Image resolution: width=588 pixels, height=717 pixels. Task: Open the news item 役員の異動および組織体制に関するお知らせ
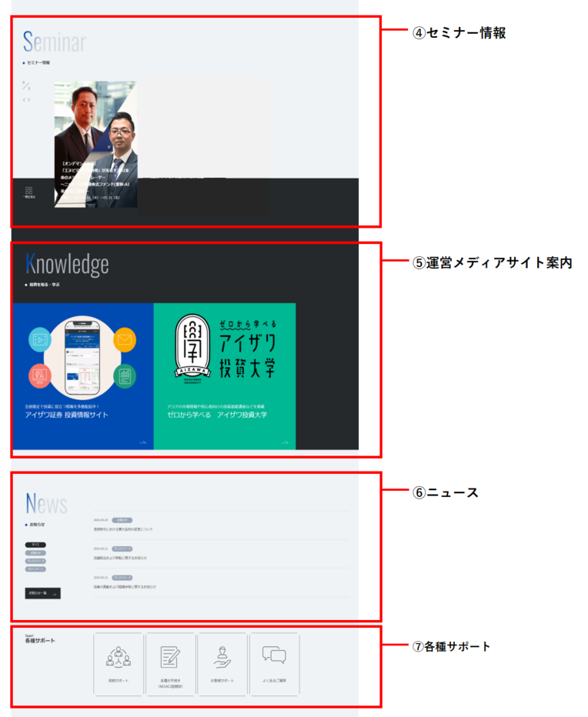[x=125, y=587]
